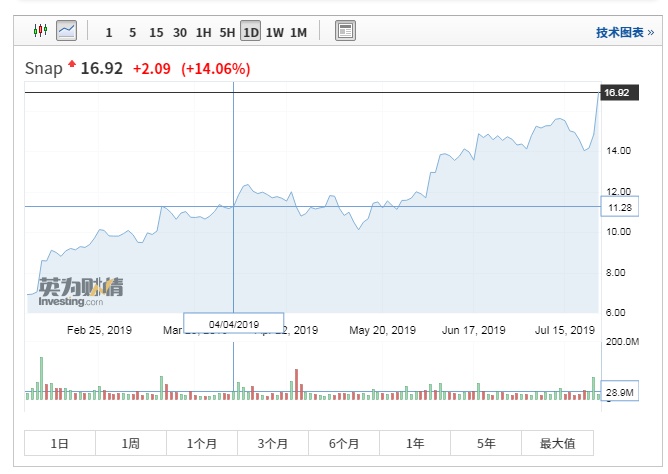The height and width of the screenshot is (474, 668).
Task: Choose the 5 minute interval
Action: coord(132,32)
